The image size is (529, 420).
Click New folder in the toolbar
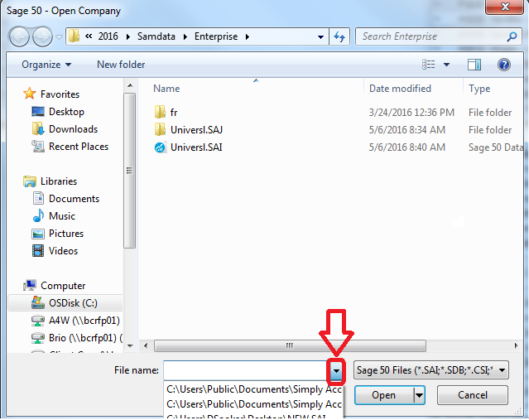click(x=121, y=65)
